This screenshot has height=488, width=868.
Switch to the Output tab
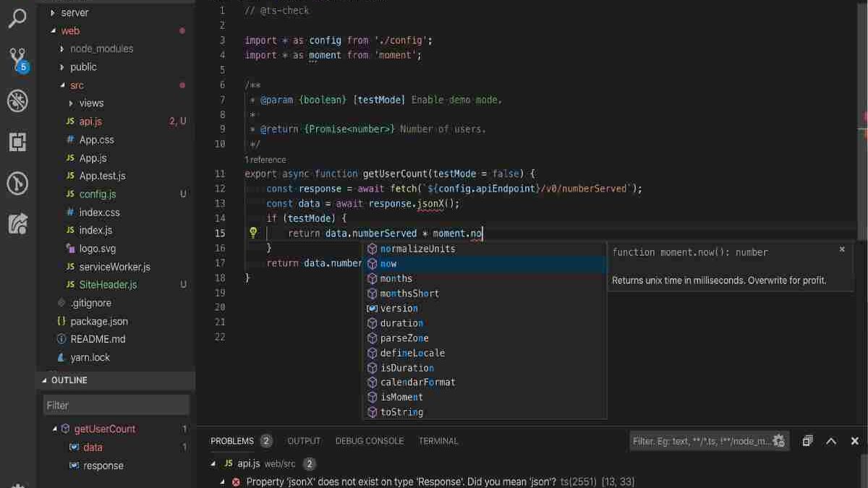pos(304,441)
